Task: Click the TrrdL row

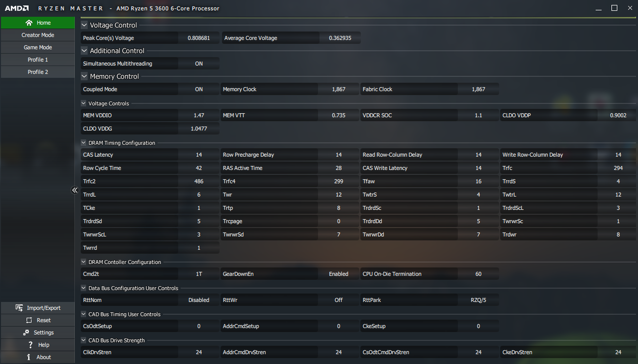Action: 150,195
